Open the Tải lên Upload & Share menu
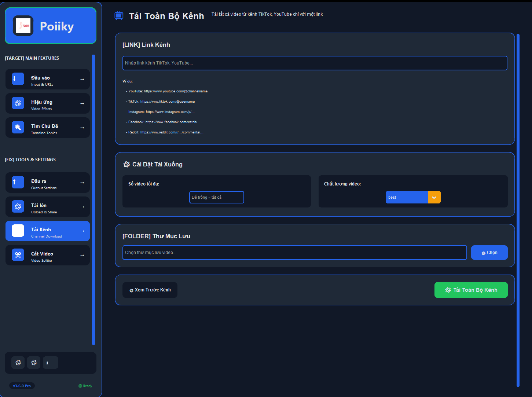 48,207
